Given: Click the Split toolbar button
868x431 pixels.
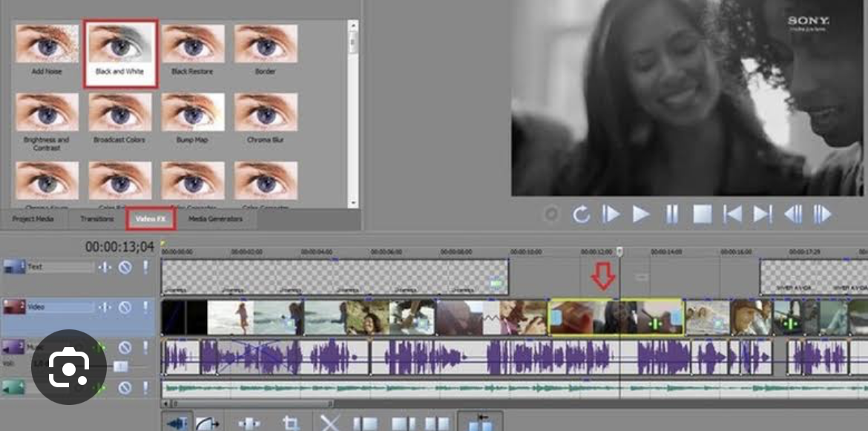Looking at the screenshot, I should point(437,424).
